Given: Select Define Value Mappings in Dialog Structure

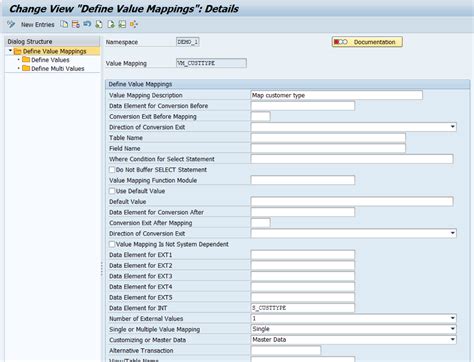Looking at the screenshot, I should tap(55, 51).
